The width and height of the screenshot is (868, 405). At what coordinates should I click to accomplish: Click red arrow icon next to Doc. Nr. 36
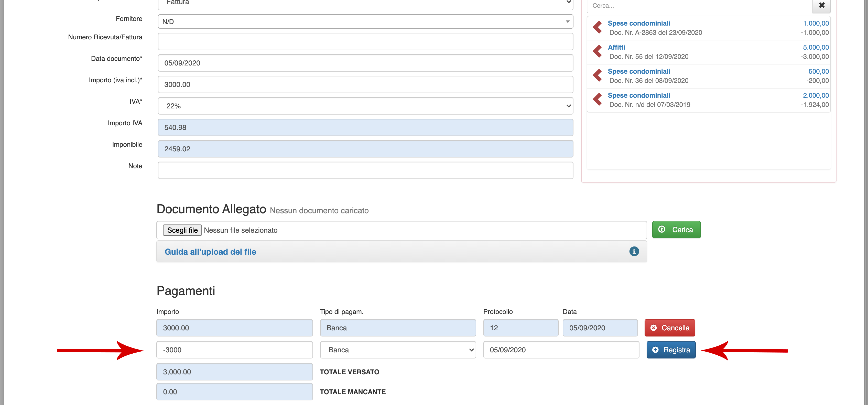[598, 75]
